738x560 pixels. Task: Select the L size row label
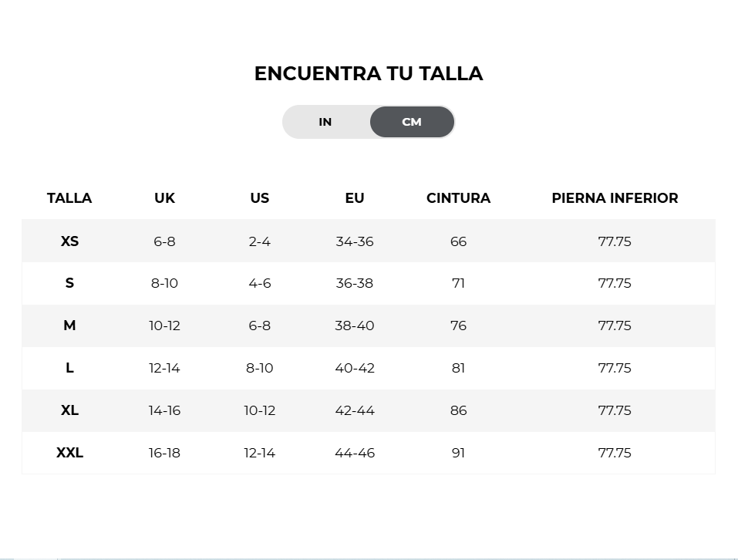pos(69,368)
